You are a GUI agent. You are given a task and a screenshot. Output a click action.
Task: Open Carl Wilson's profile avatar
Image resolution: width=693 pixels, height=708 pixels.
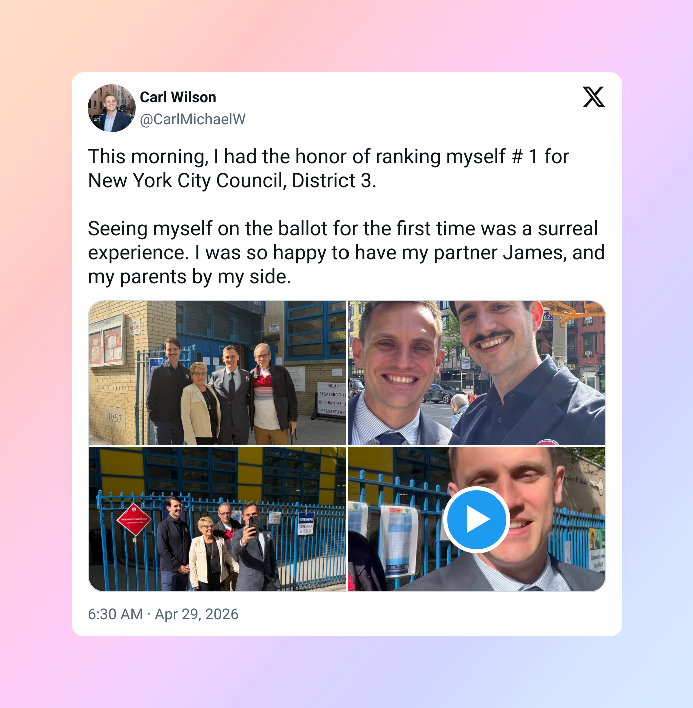point(112,108)
